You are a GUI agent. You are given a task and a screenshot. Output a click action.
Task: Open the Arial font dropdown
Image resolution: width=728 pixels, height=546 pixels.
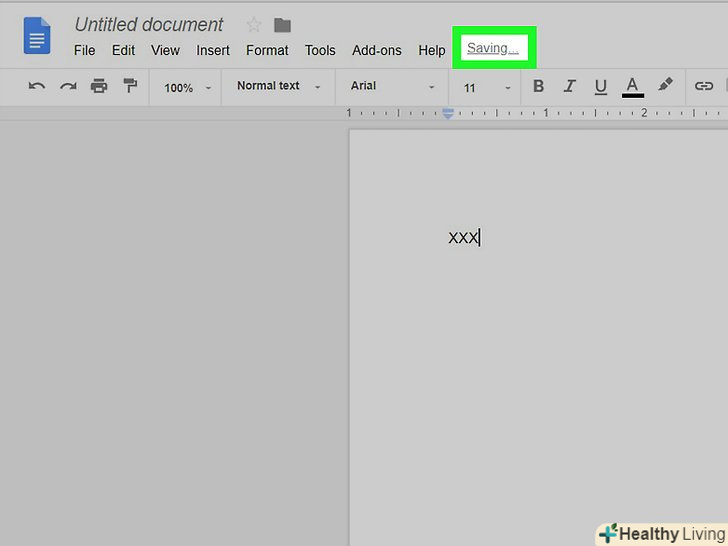pyautogui.click(x=392, y=86)
